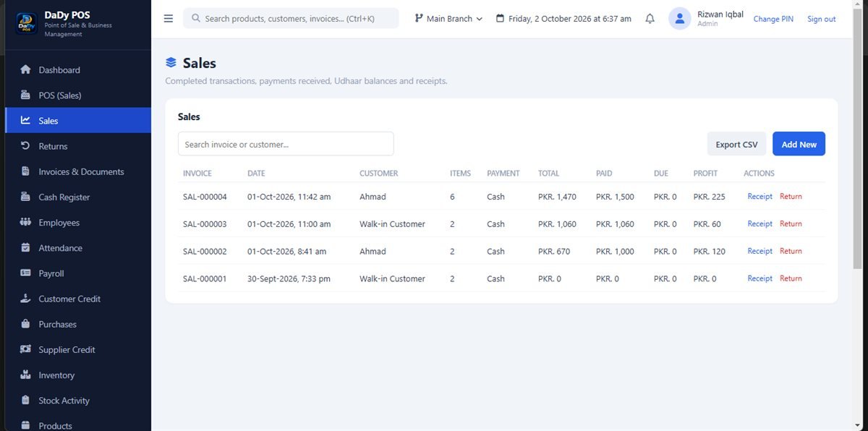
Task: Click the Products box icon
Action: pos(25,425)
